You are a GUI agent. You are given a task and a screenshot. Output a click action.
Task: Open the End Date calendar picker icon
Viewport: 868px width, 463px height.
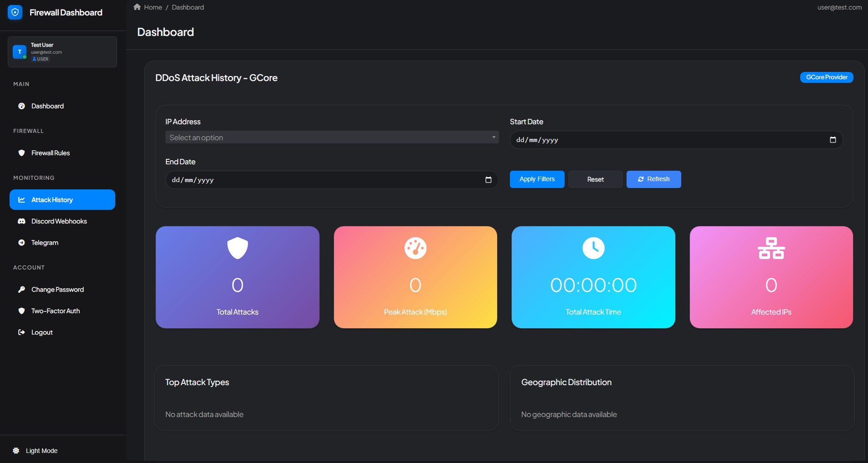click(x=488, y=180)
